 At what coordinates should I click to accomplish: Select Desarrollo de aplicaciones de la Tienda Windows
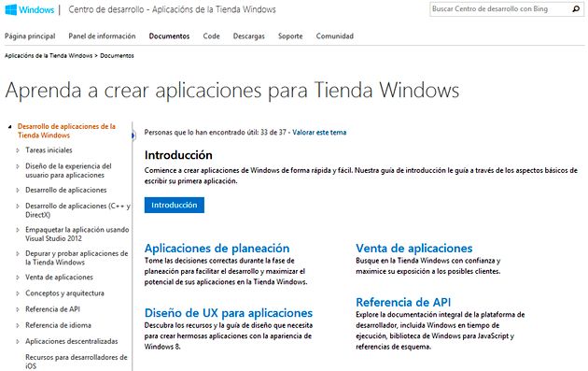click(66, 131)
